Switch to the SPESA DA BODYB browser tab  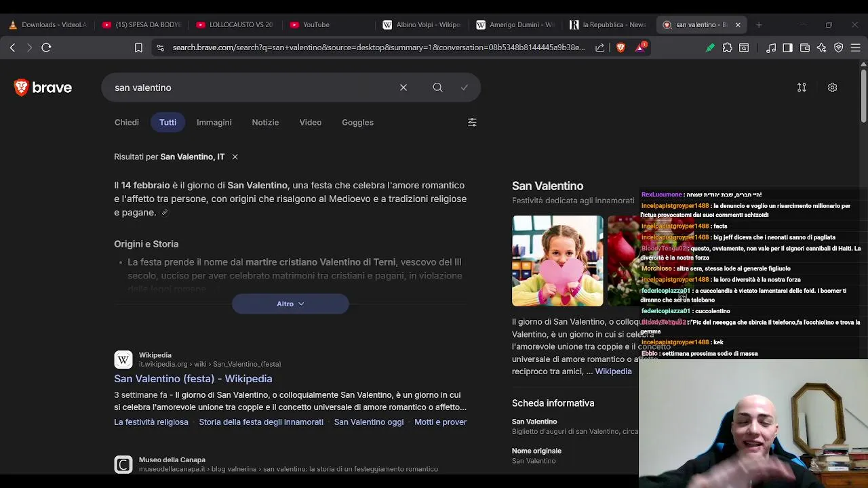pos(141,24)
